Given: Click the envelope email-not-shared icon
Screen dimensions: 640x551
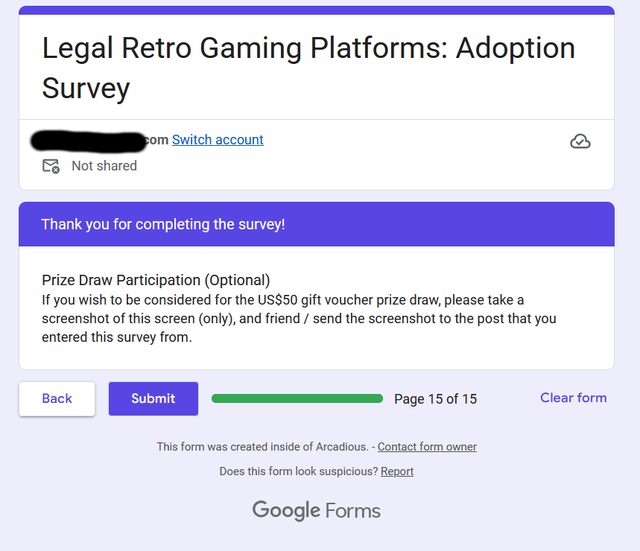Looking at the screenshot, I should (51, 166).
